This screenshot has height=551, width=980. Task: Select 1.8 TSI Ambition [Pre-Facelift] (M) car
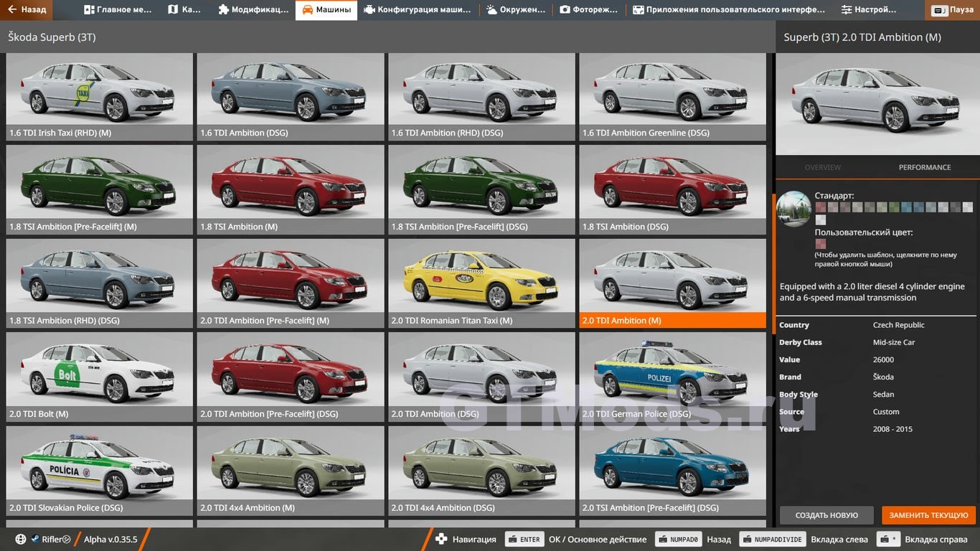(100, 190)
